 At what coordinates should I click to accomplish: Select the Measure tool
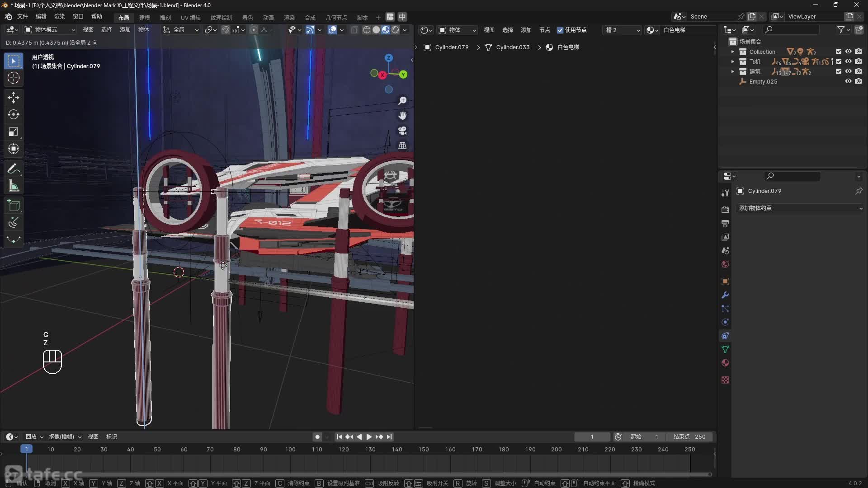coord(14,186)
